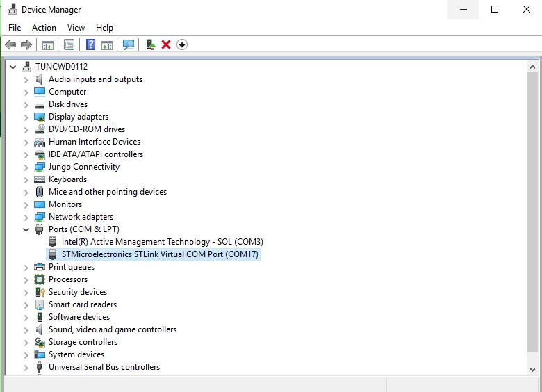Screen dimensions: 542x392
Task: Expand the Computer category chevron
Action: pos(26,92)
